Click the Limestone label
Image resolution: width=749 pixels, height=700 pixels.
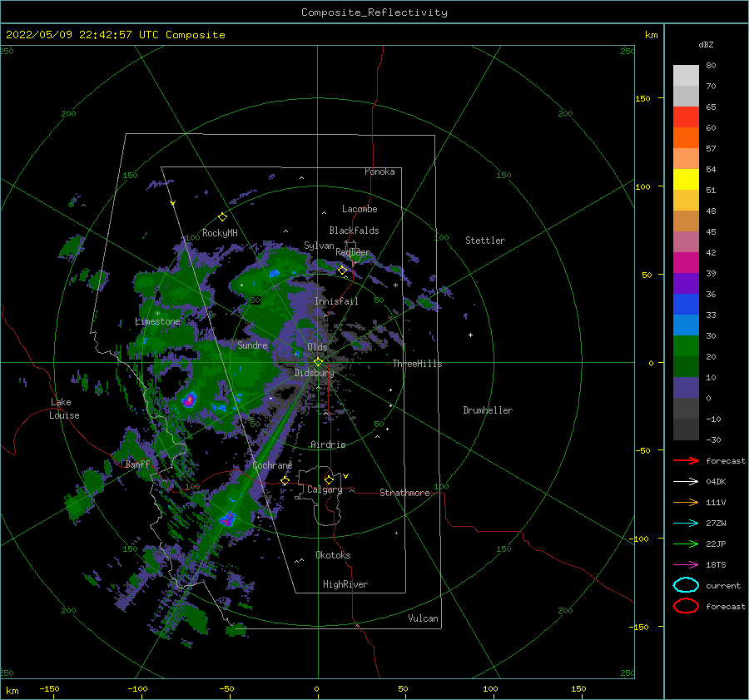click(x=157, y=321)
